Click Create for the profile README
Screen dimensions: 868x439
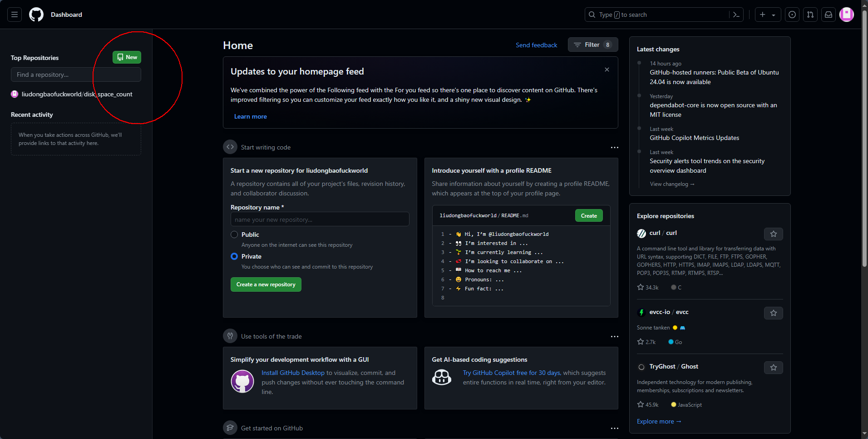[589, 215]
